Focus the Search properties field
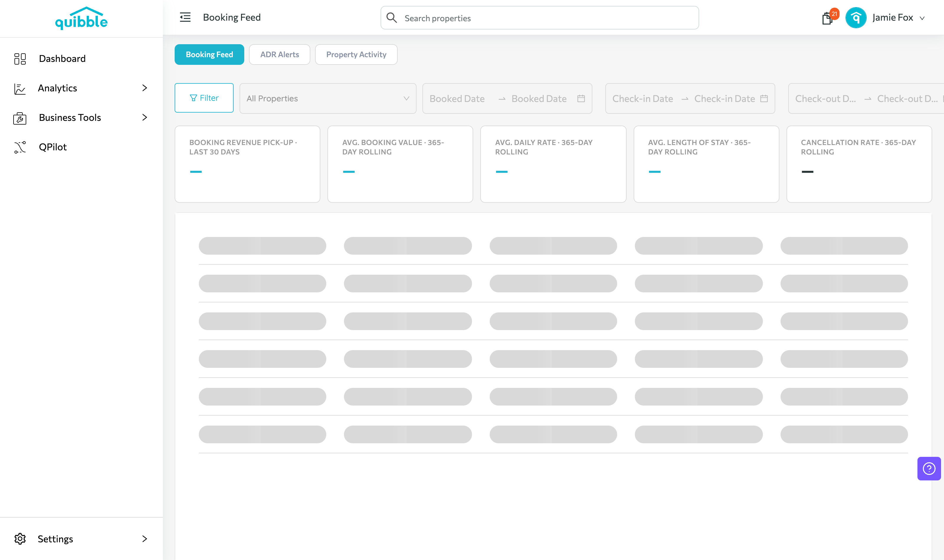Screen dimensions: 944x560 [540, 18]
